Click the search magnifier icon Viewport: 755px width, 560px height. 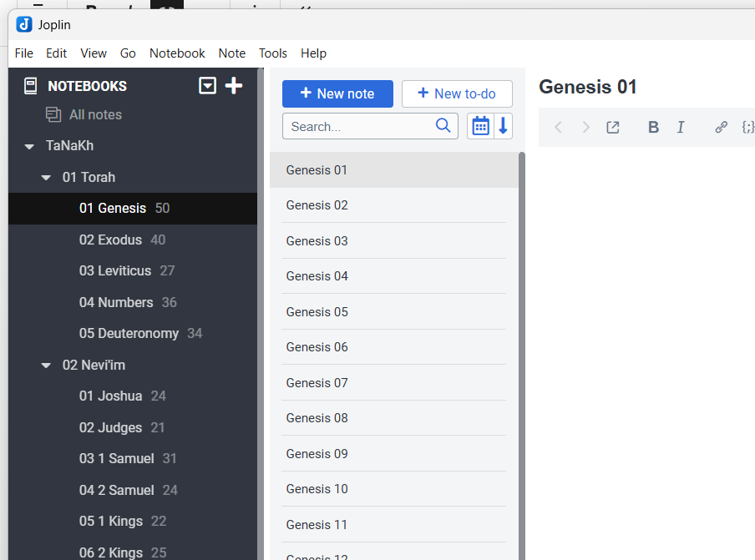click(443, 126)
